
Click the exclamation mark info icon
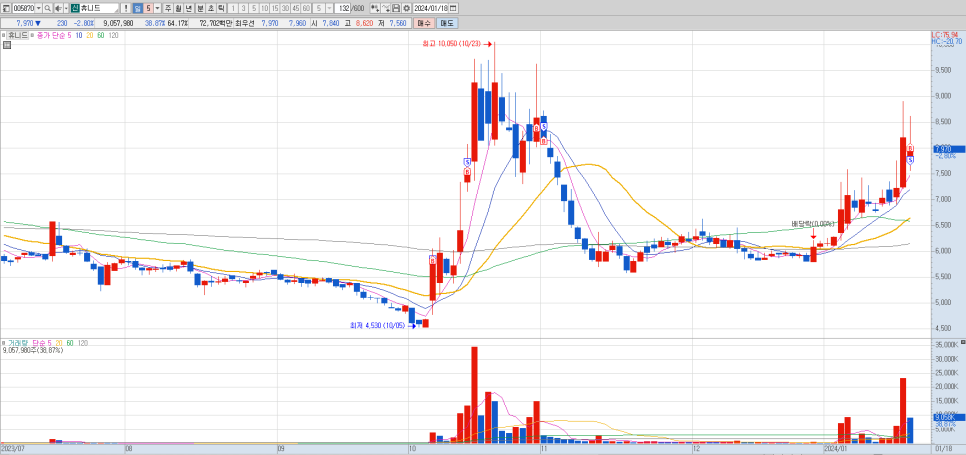click(x=126, y=8)
